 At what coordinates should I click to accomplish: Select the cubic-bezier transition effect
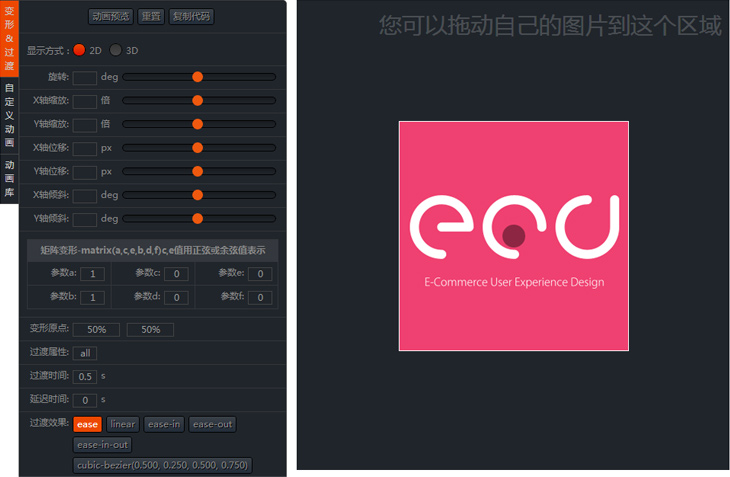[162, 465]
